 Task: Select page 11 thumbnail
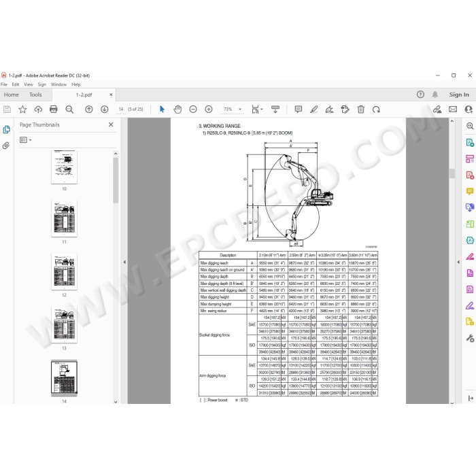click(64, 218)
